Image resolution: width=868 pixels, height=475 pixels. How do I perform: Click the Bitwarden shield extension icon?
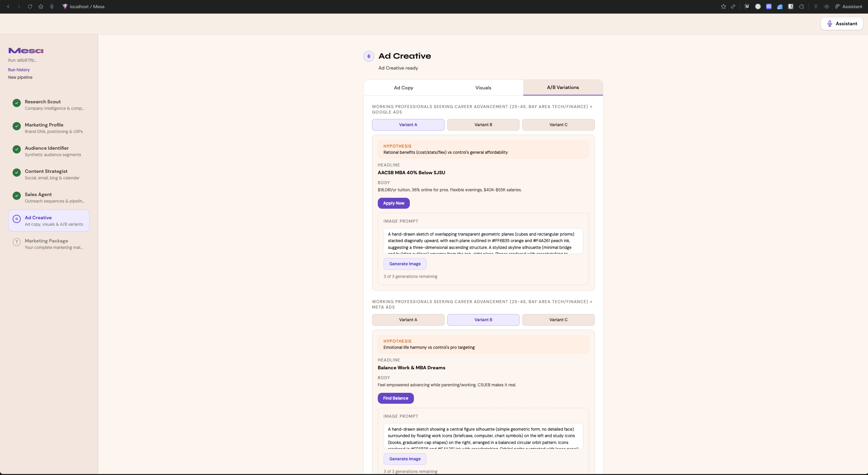click(x=791, y=6)
